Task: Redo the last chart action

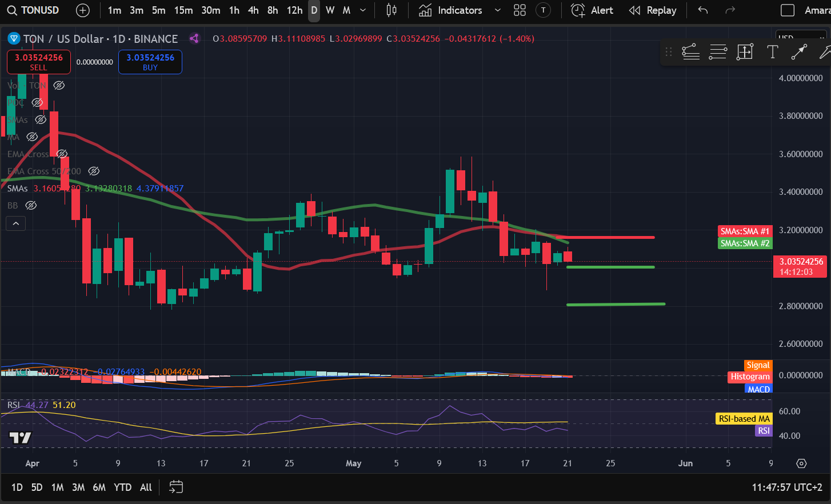Action: tap(730, 10)
